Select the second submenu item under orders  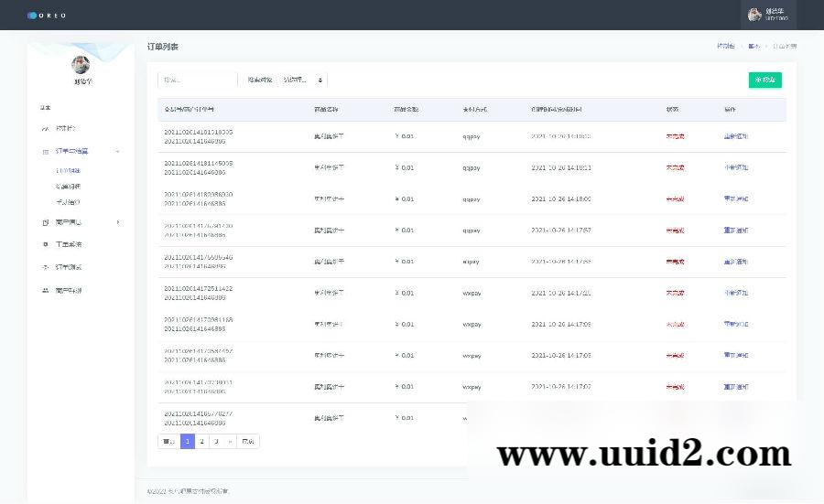coord(68,187)
